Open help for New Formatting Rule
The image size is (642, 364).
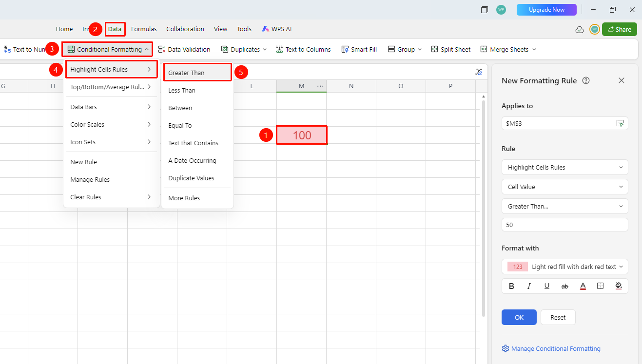586,80
